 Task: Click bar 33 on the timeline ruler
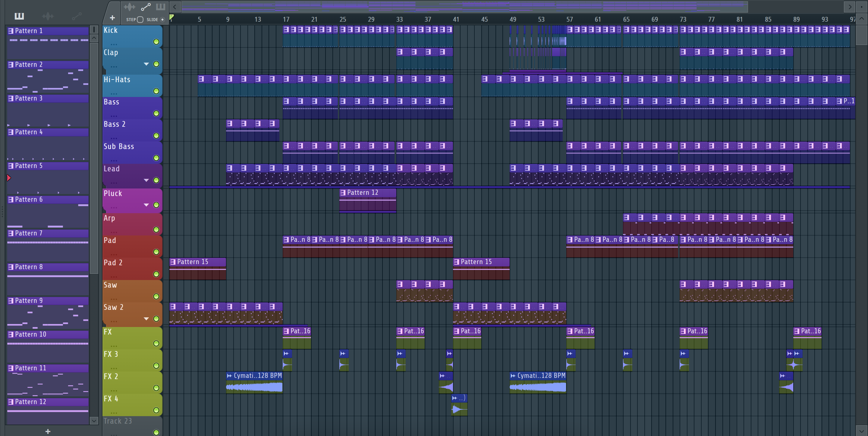399,20
